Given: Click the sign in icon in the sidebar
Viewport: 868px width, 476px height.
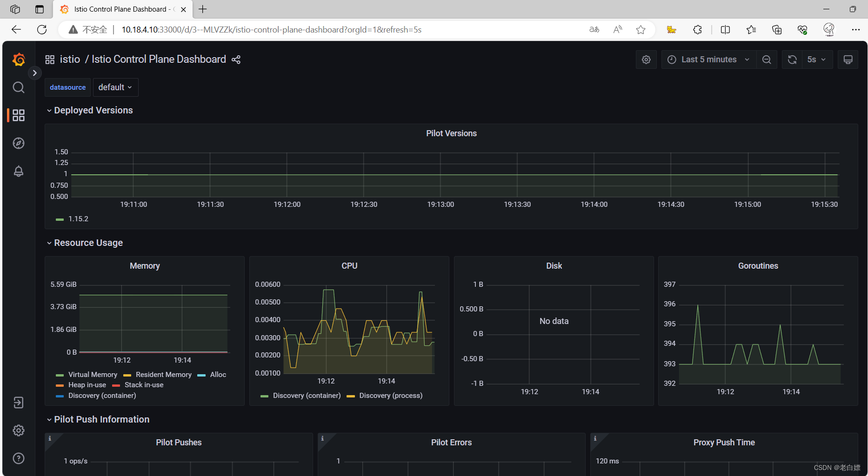Looking at the screenshot, I should tap(19, 403).
